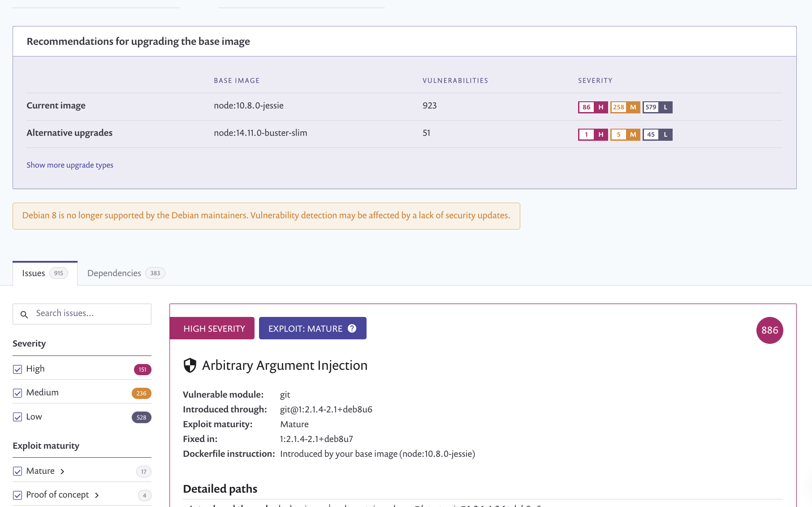
Task: Toggle the Proof of concept checkbox
Action: coord(17,495)
